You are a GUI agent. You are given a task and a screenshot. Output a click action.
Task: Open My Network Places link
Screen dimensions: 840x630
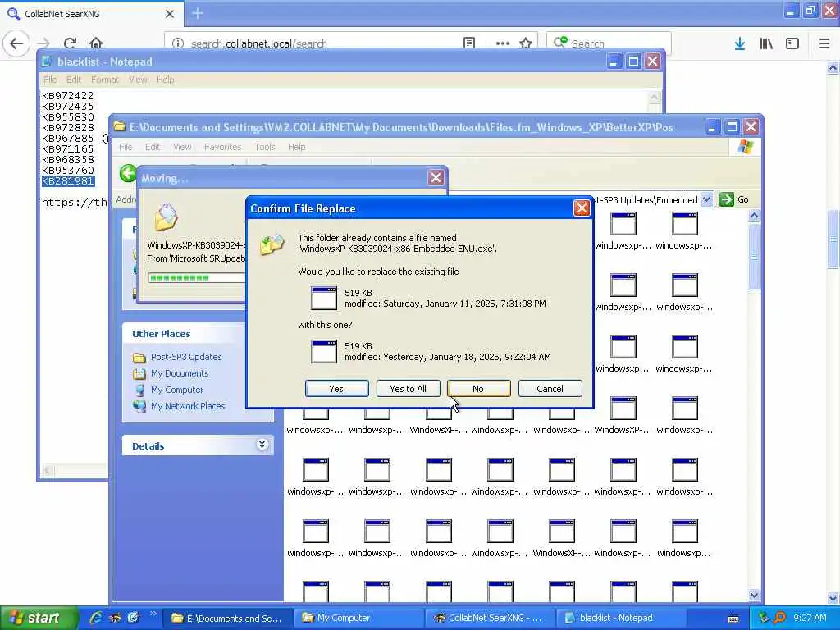click(x=188, y=406)
